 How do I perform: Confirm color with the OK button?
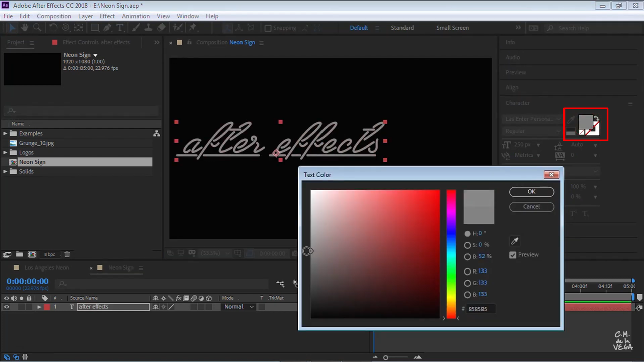[x=531, y=191]
